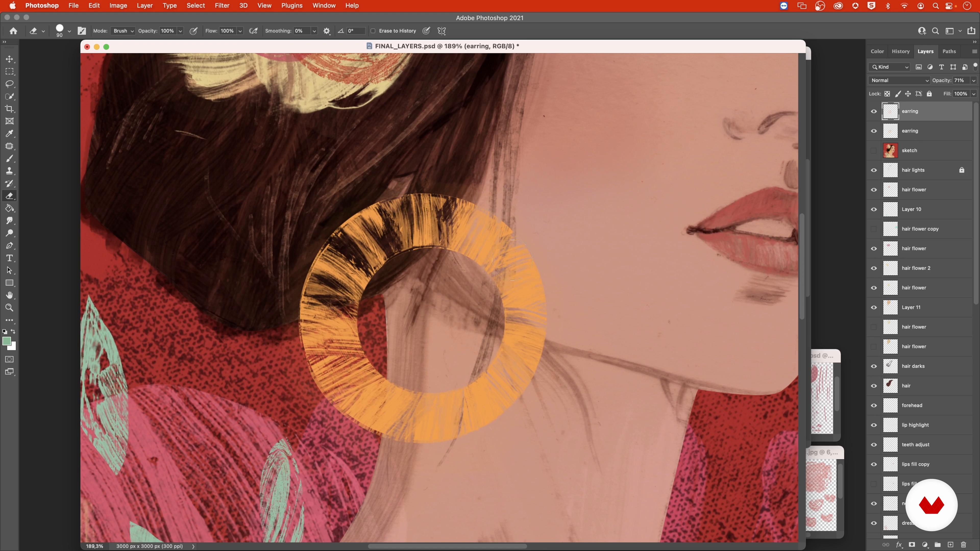The width and height of the screenshot is (980, 551).
Task: Click the hair layer thumbnail
Action: pos(890,386)
